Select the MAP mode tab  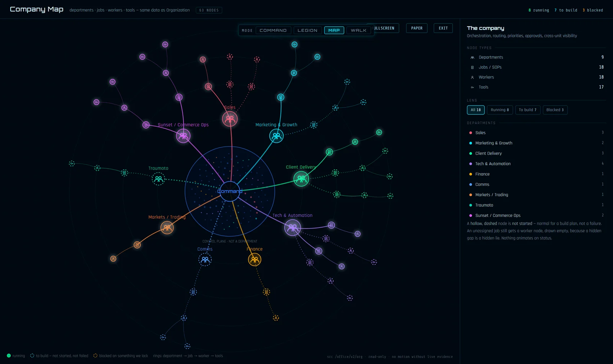tap(334, 30)
